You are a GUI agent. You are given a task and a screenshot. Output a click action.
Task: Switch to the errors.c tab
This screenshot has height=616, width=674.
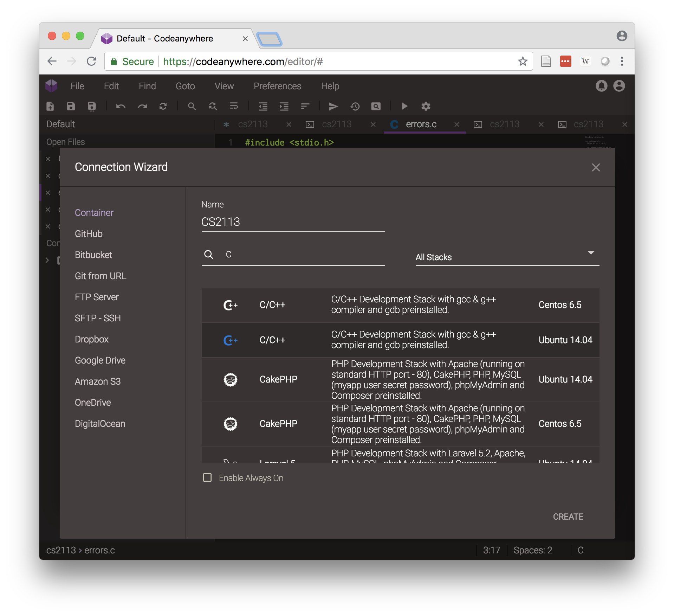coord(421,124)
